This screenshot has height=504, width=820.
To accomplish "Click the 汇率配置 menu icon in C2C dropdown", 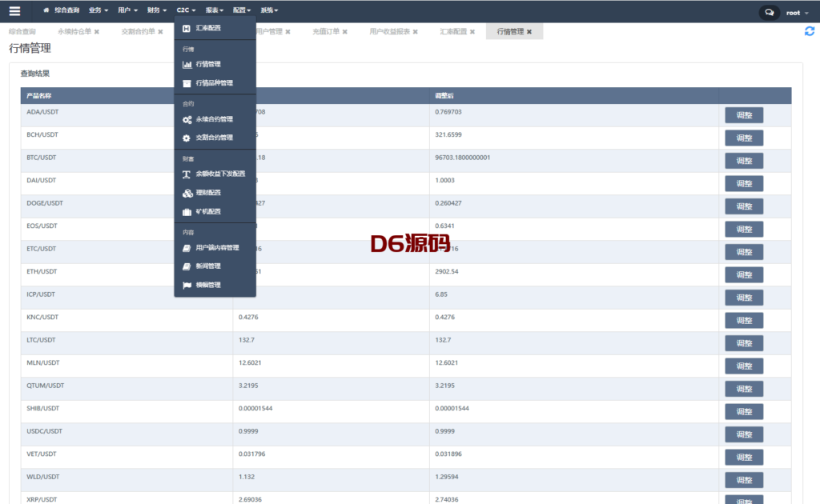I will 186,28.
